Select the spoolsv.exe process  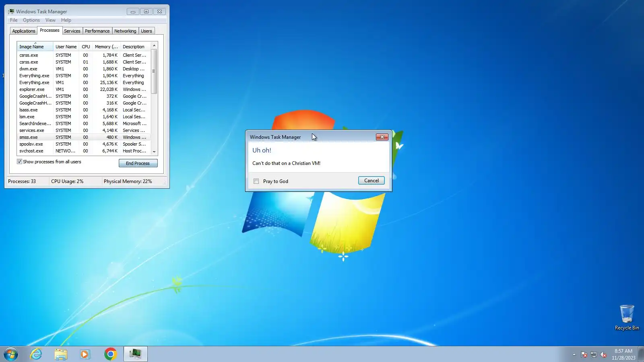[84, 144]
